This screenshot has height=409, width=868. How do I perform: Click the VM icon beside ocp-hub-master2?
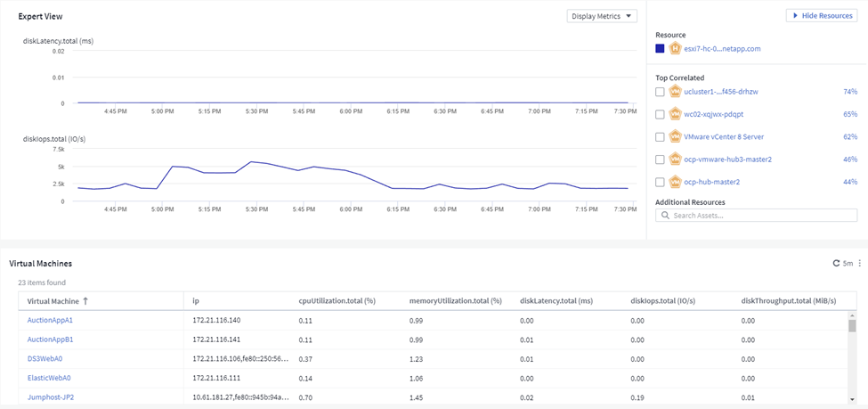[675, 182]
